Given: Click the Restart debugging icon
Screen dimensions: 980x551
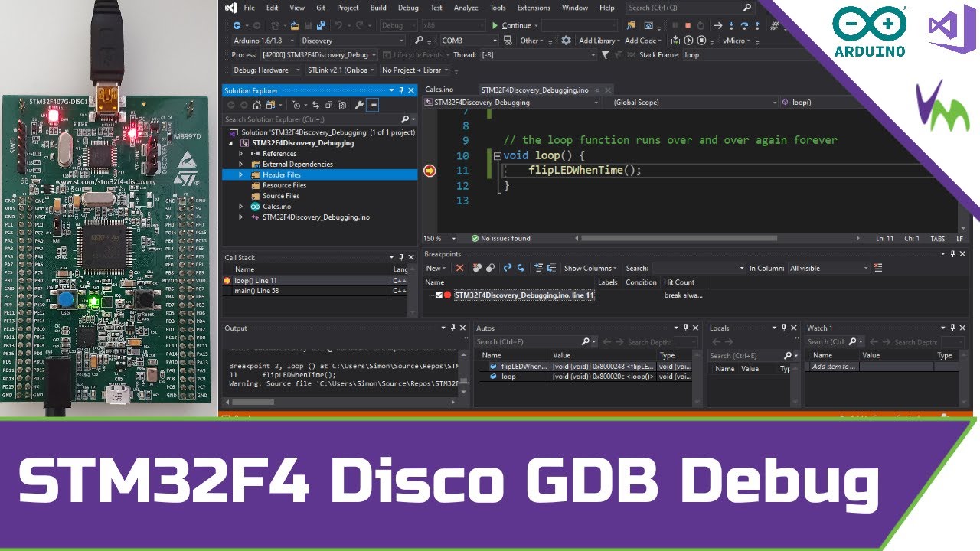Looking at the screenshot, I should coord(701,25).
